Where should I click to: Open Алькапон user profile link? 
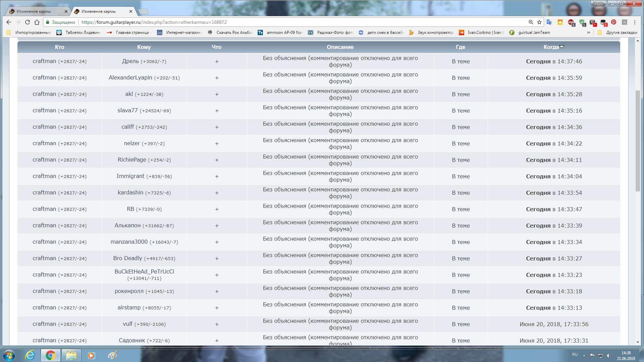coord(127,225)
